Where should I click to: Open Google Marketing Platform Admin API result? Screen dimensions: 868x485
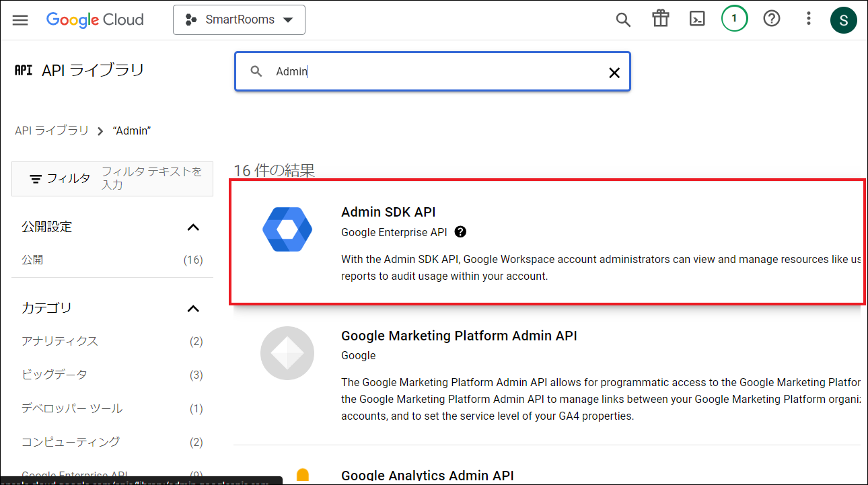459,336
